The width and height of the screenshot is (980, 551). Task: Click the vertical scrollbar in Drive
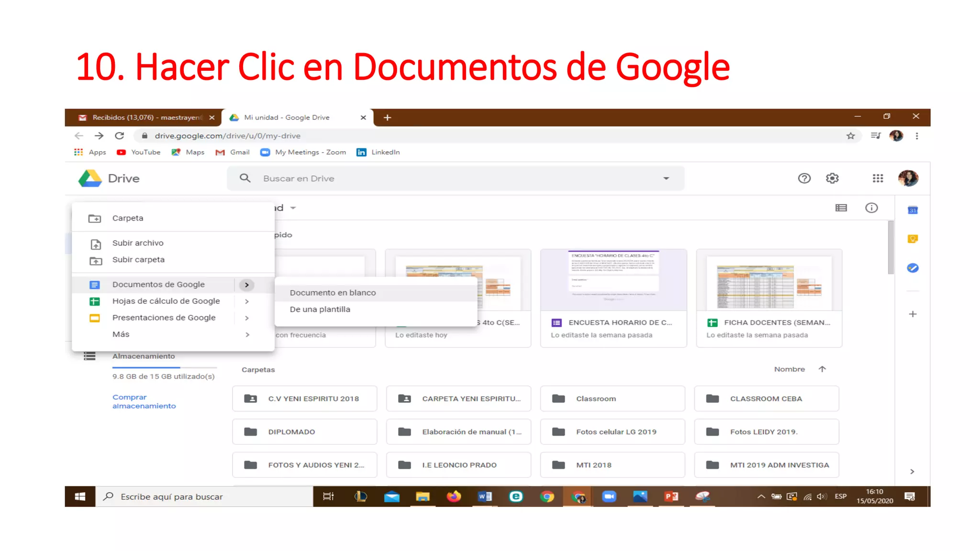click(x=890, y=248)
